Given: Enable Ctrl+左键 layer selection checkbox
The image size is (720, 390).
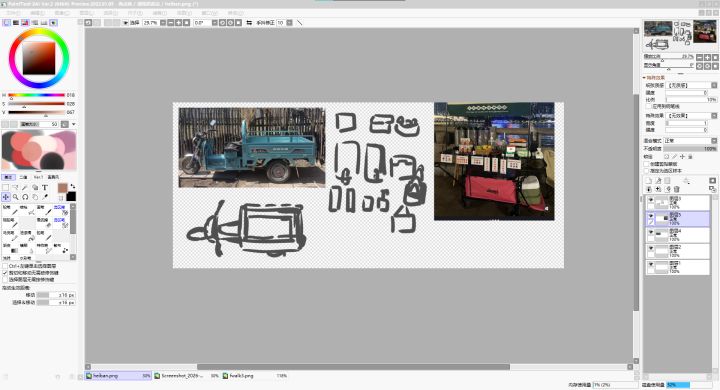Looking at the screenshot, I should 5,266.
